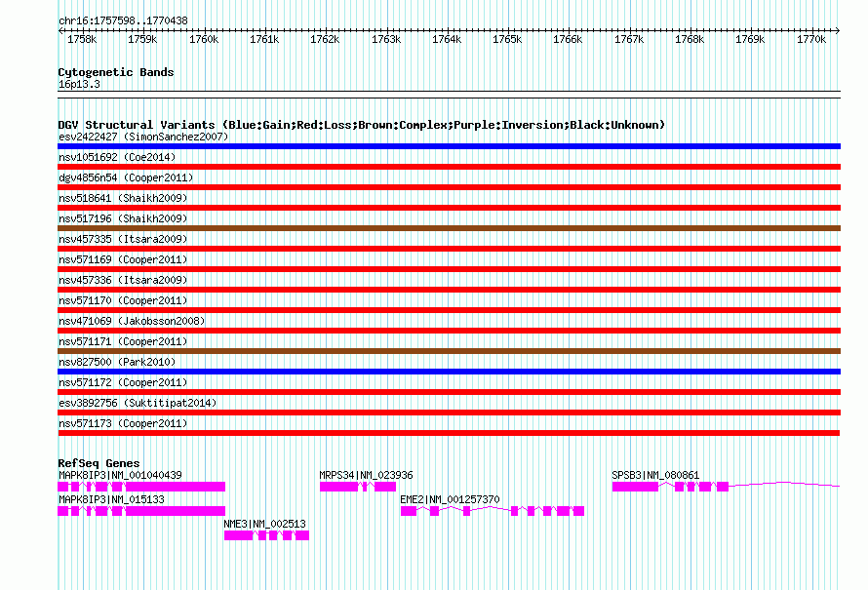Select the red bar under esv3892756
This screenshot has width=868, height=590.
449,413
